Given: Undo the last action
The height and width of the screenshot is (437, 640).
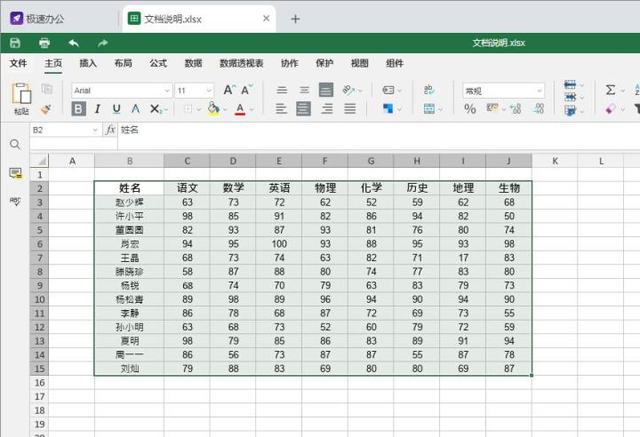Looking at the screenshot, I should coord(74,43).
